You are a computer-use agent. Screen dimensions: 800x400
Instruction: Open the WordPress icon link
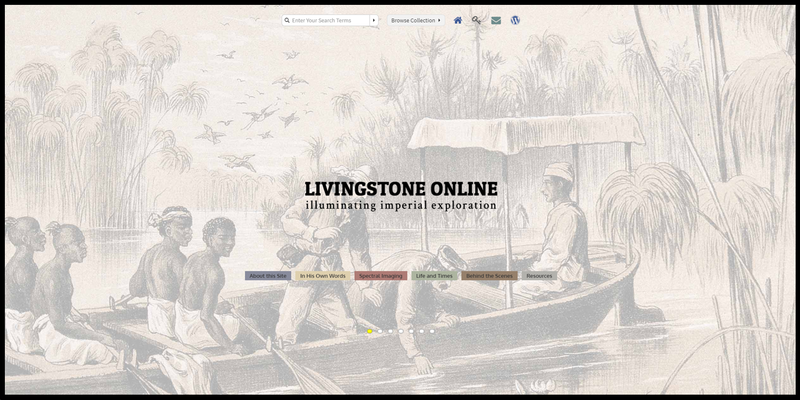coord(515,20)
